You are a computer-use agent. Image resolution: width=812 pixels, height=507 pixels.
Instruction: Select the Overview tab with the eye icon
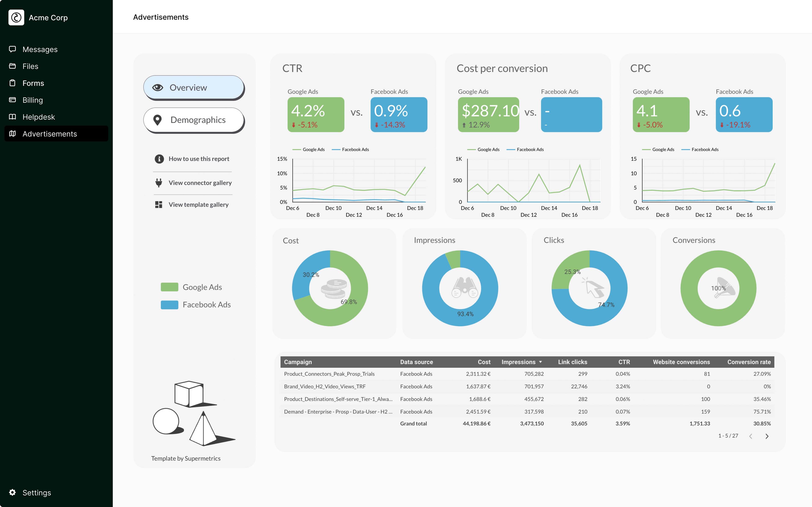coord(194,87)
